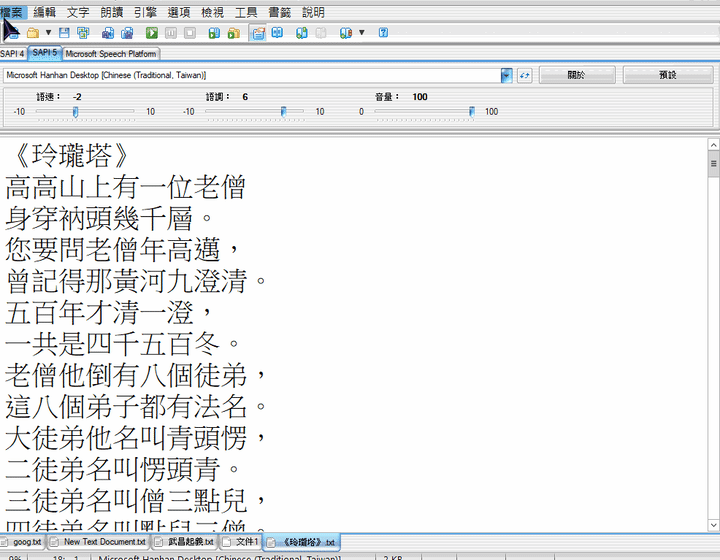Click the line 二徒弟名叫愣頭青。
This screenshot has height=560, width=720.
click(122, 470)
